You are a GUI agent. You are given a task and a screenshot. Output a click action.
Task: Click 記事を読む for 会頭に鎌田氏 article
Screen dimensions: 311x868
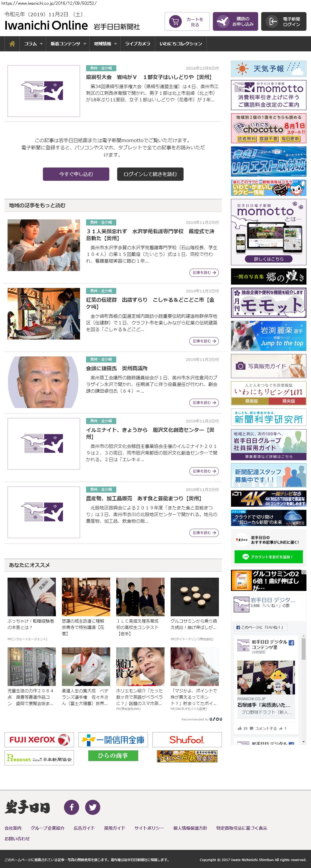[x=204, y=403]
